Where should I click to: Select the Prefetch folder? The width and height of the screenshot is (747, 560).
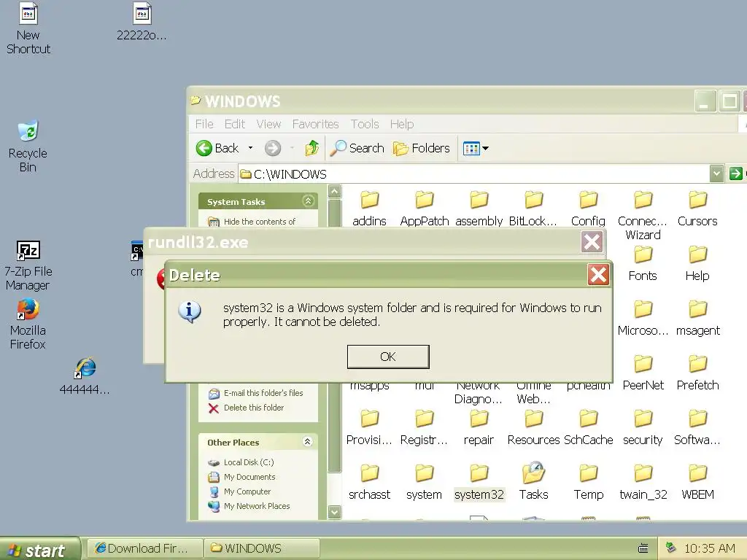[x=697, y=373]
